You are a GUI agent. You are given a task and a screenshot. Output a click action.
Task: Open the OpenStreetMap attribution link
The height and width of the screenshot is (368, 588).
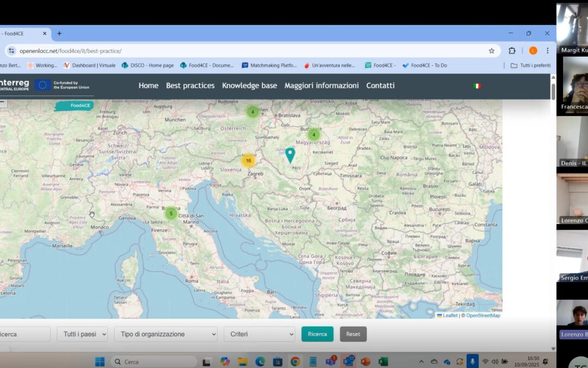(483, 315)
